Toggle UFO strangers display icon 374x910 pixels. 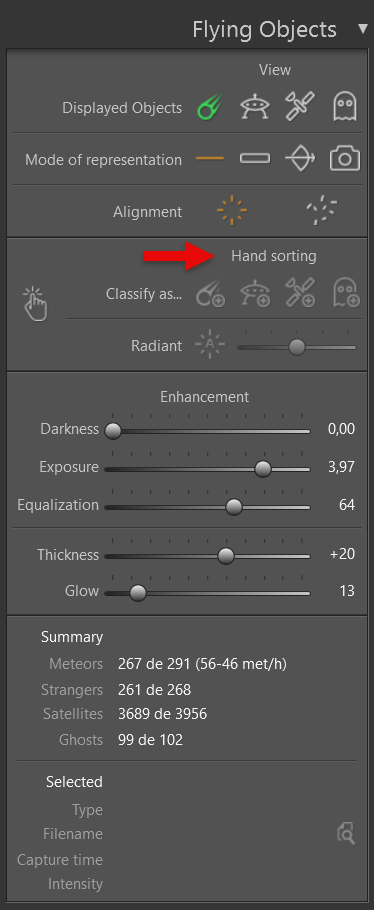point(255,108)
